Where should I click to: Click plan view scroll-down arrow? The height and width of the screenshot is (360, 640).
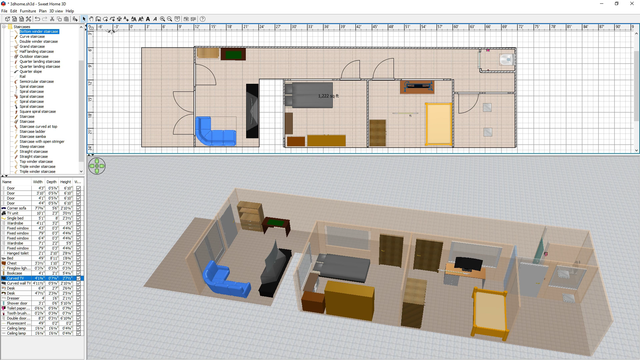click(x=636, y=150)
